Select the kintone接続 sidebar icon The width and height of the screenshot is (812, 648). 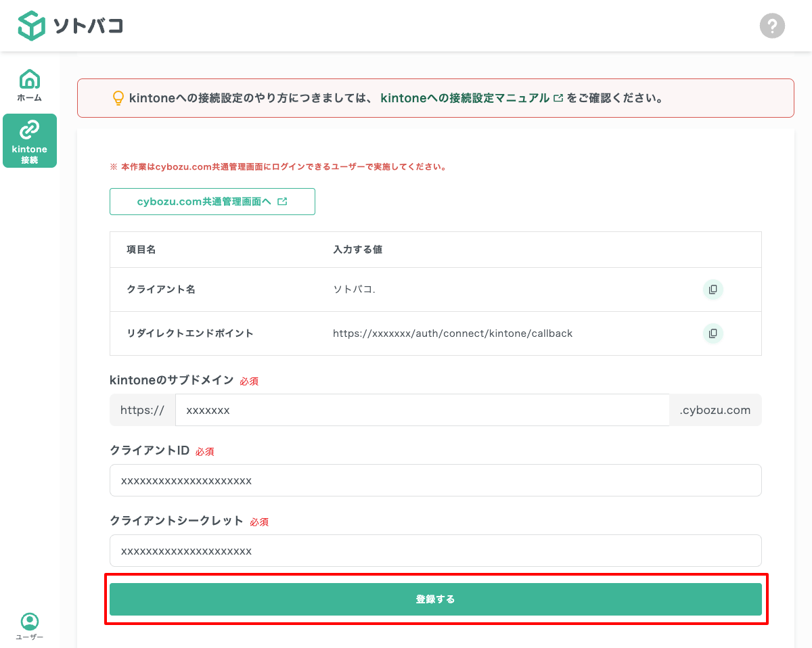(x=29, y=140)
